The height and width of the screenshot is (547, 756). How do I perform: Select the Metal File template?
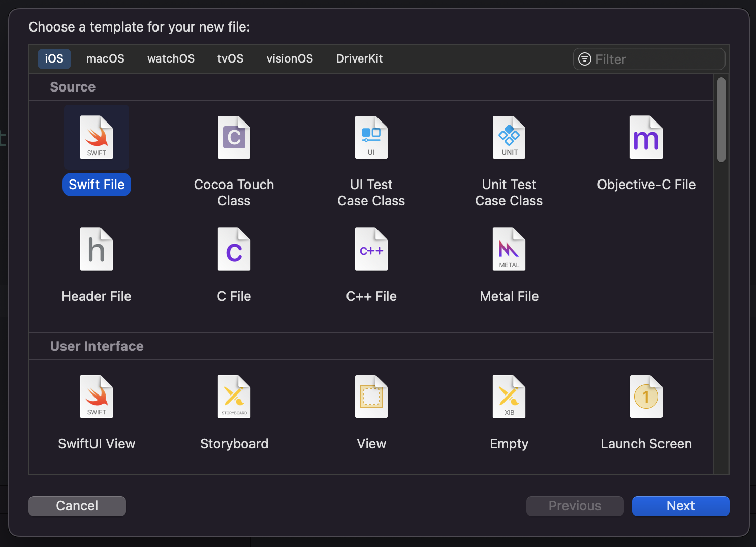coord(509,265)
